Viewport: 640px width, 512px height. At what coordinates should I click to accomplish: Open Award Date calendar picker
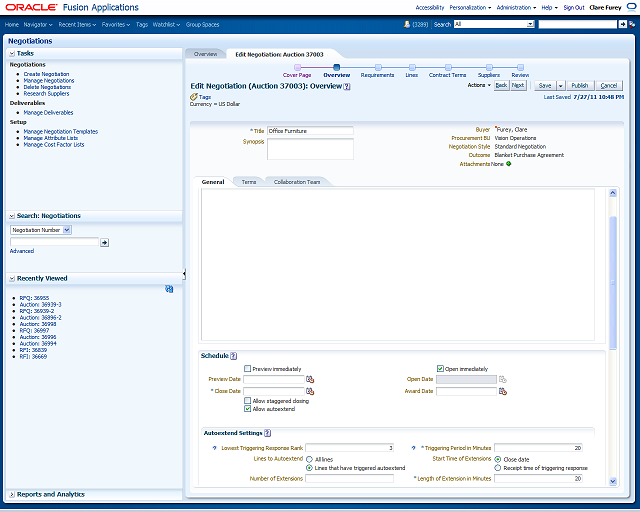coord(503,391)
